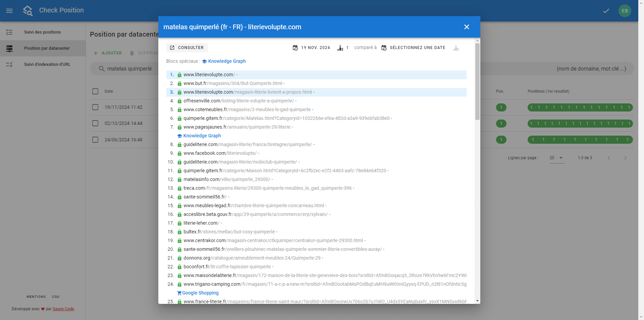The height and width of the screenshot is (320, 644).
Task: Click the position podium icon beside 1
Action: pyautogui.click(x=340, y=48)
